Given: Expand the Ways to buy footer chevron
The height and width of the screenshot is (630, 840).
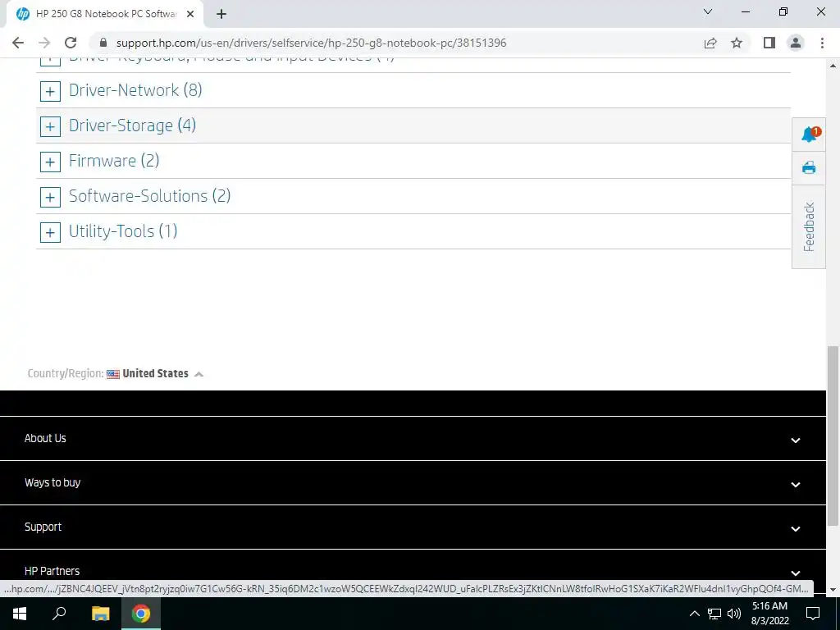Looking at the screenshot, I should (796, 484).
